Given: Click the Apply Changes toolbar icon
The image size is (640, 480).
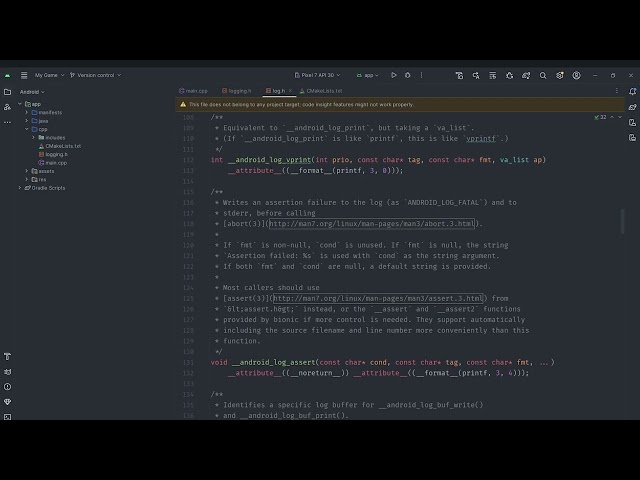Looking at the screenshot, I should tap(476, 76).
